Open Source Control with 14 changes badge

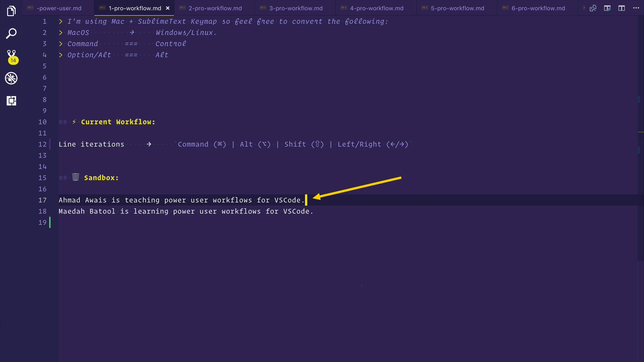[x=12, y=57]
